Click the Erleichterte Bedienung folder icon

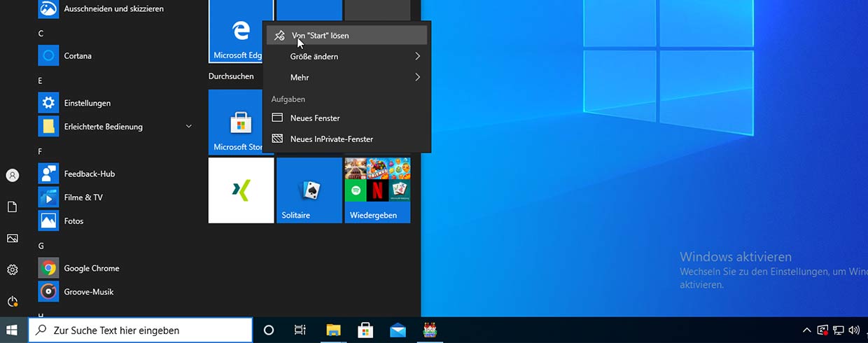pos(48,127)
